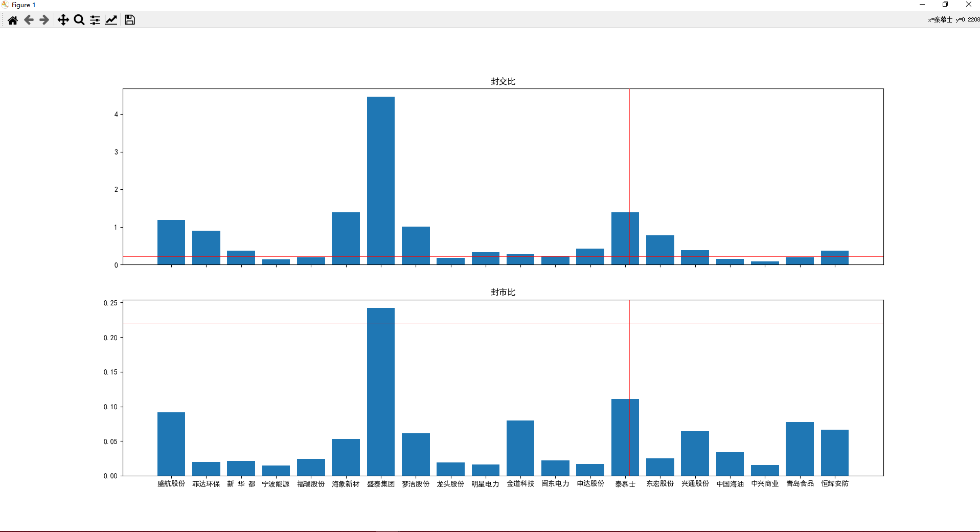Close the Figure 1 window

[x=968, y=5]
